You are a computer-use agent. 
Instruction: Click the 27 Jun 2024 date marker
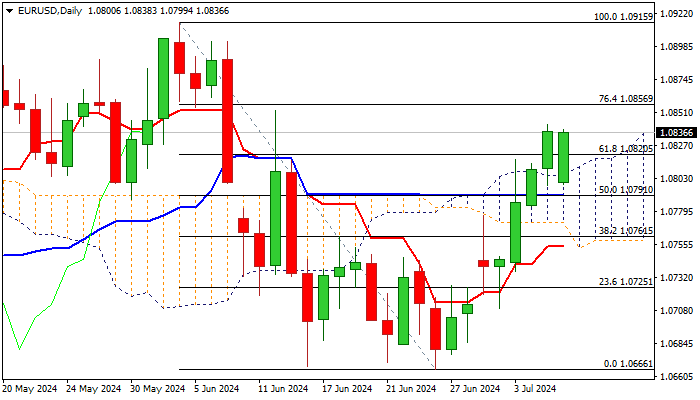click(475, 389)
